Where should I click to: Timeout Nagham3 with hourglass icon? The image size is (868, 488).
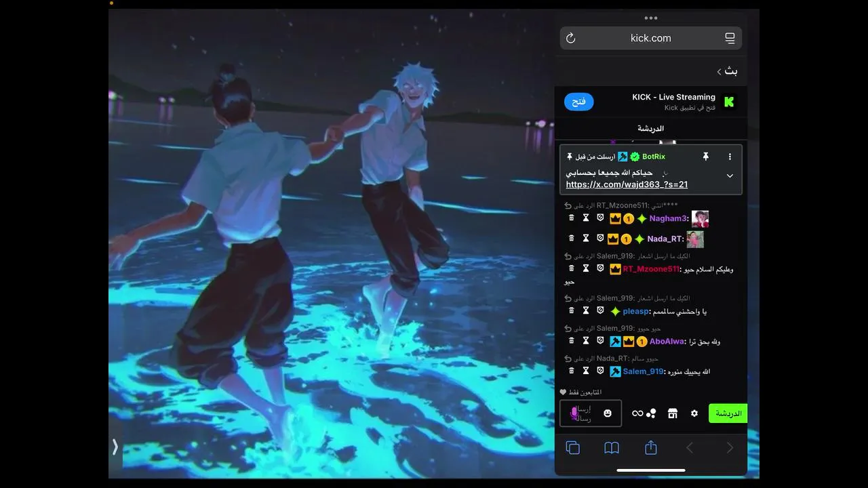(x=586, y=218)
